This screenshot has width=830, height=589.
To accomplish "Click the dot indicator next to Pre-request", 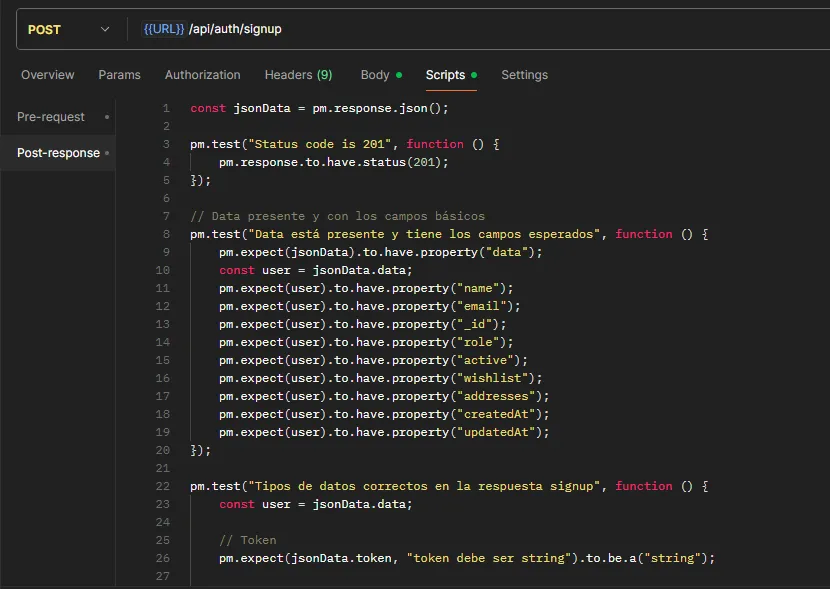I will (x=106, y=117).
